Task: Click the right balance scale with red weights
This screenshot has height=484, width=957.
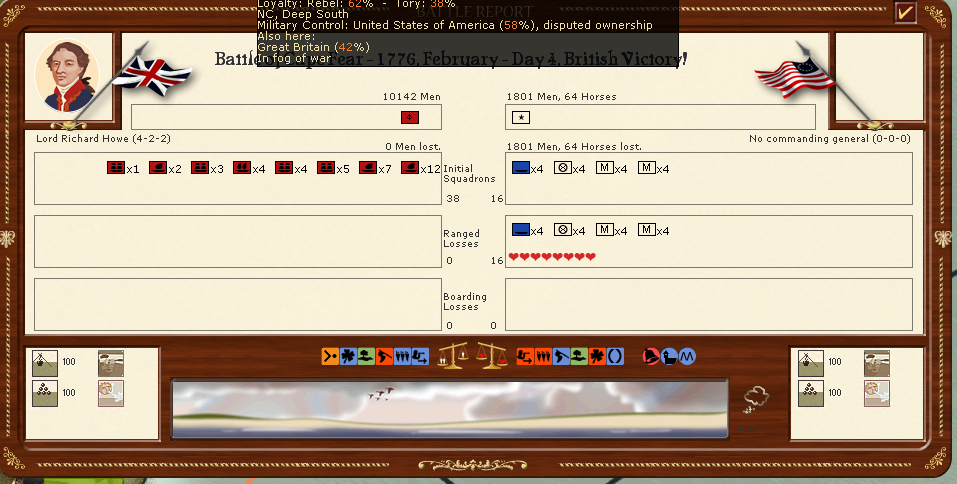Action: [x=490, y=355]
